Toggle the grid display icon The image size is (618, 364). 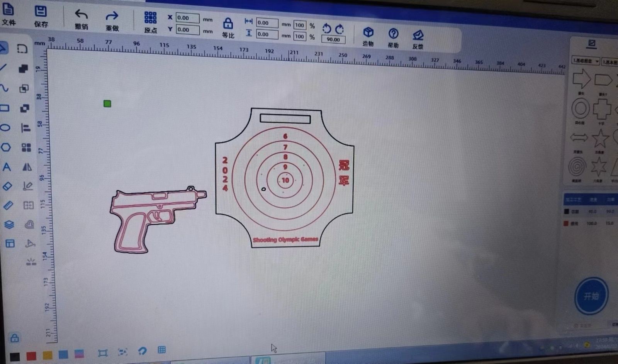pos(161,350)
